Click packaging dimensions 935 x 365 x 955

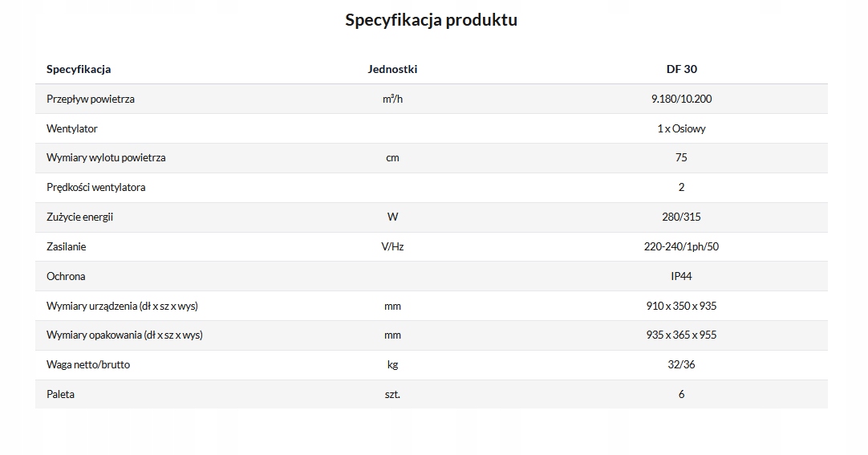tap(681, 335)
